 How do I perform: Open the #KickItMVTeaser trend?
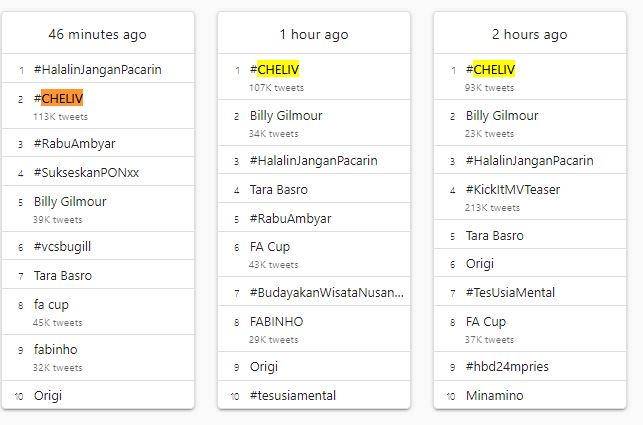[512, 189]
